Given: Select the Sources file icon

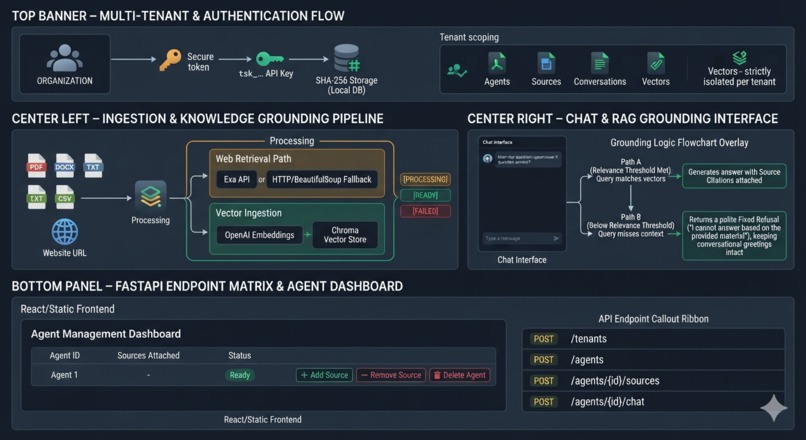Looking at the screenshot, I should pyautogui.click(x=546, y=63).
